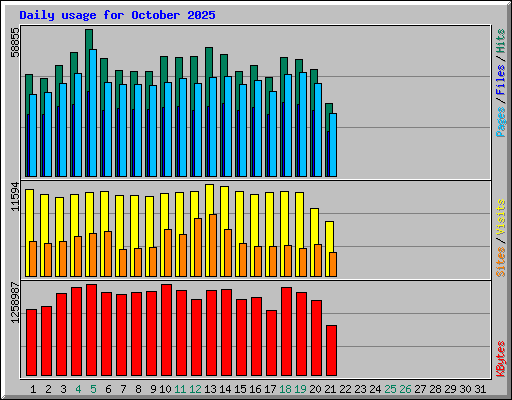Image resolution: width=512 pixels, height=400 pixels.
Task: Click the orange sites bar for day 13
Action: [213, 245]
